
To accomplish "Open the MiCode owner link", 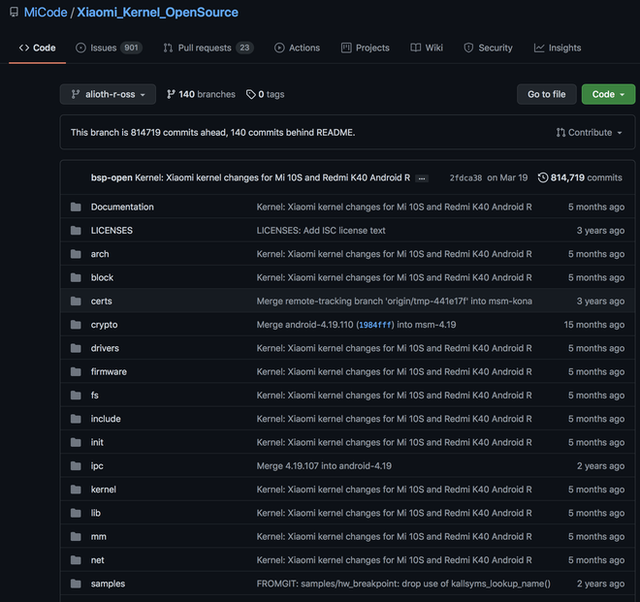I will click(x=46, y=12).
